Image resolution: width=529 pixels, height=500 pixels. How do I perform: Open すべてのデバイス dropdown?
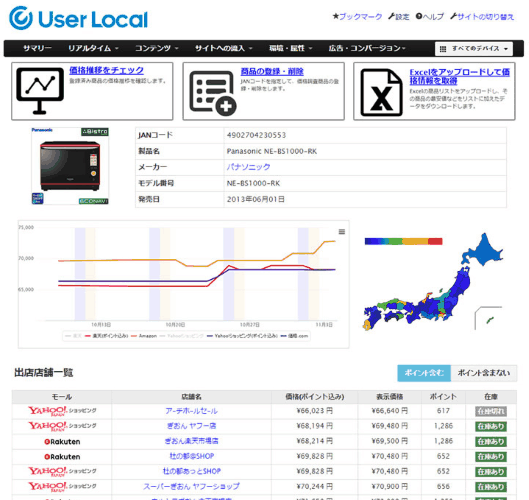(474, 49)
